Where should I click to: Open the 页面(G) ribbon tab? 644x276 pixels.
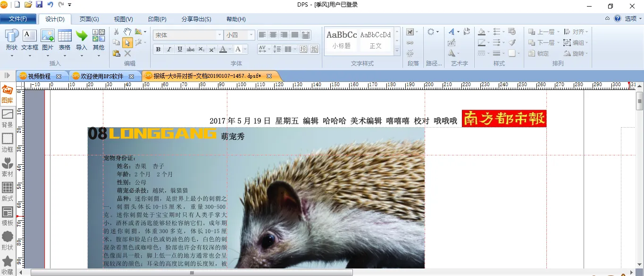pyautogui.click(x=89, y=19)
